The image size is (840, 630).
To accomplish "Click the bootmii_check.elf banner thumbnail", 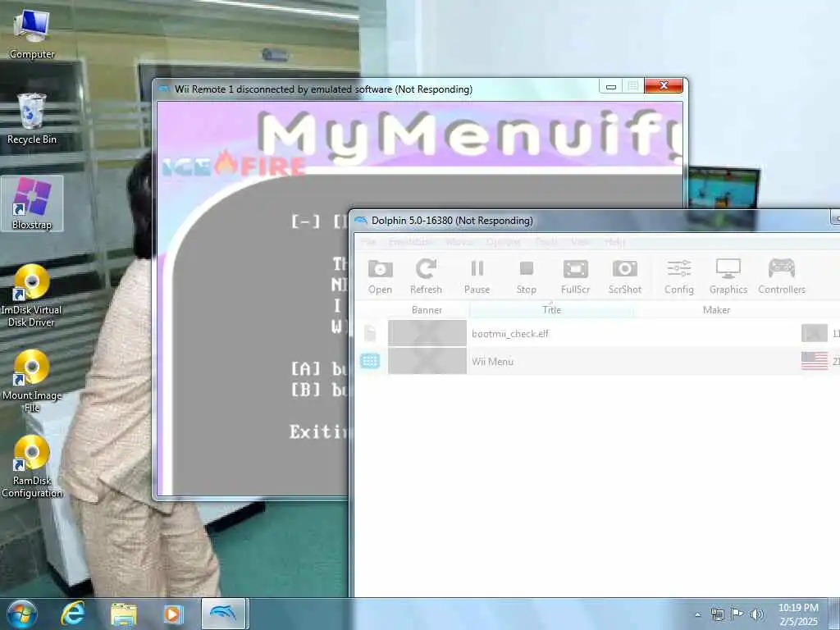I will click(x=427, y=333).
